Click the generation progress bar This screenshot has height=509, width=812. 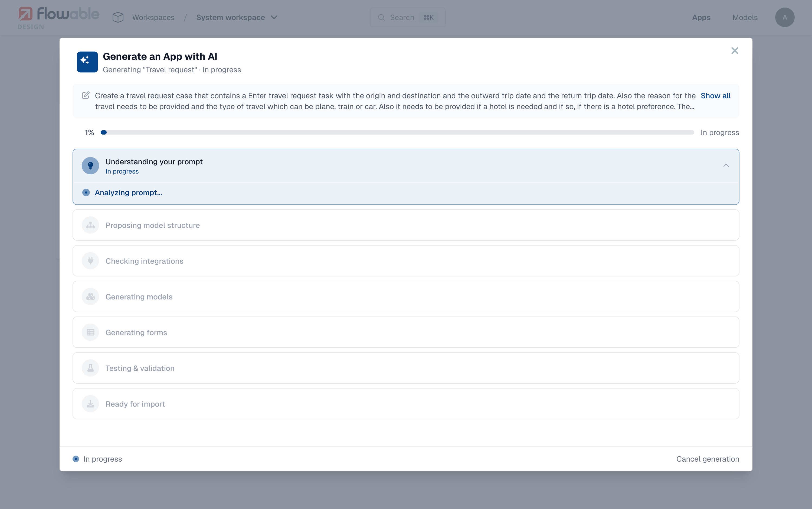coord(397,133)
